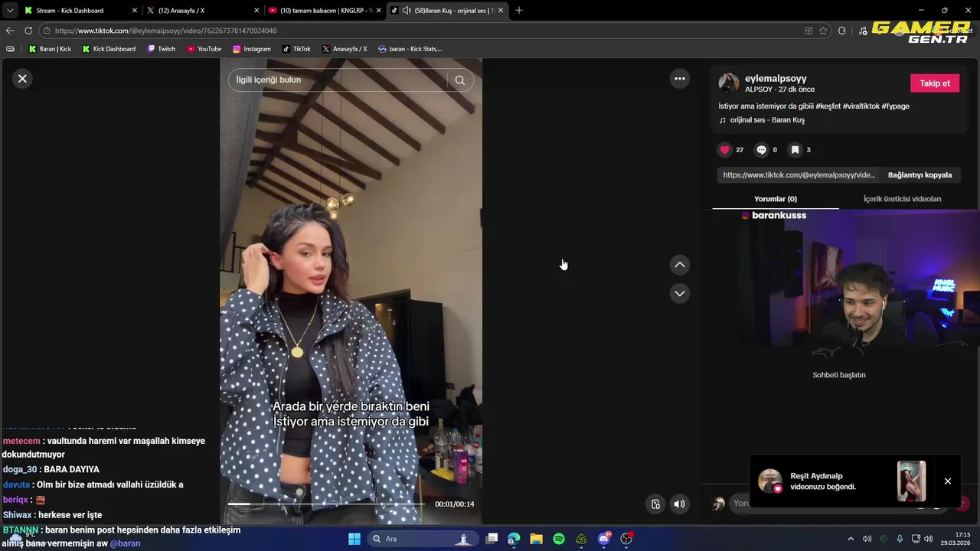Click the taskbar microphone icon
This screenshot has height=551, width=980.
pos(900,539)
